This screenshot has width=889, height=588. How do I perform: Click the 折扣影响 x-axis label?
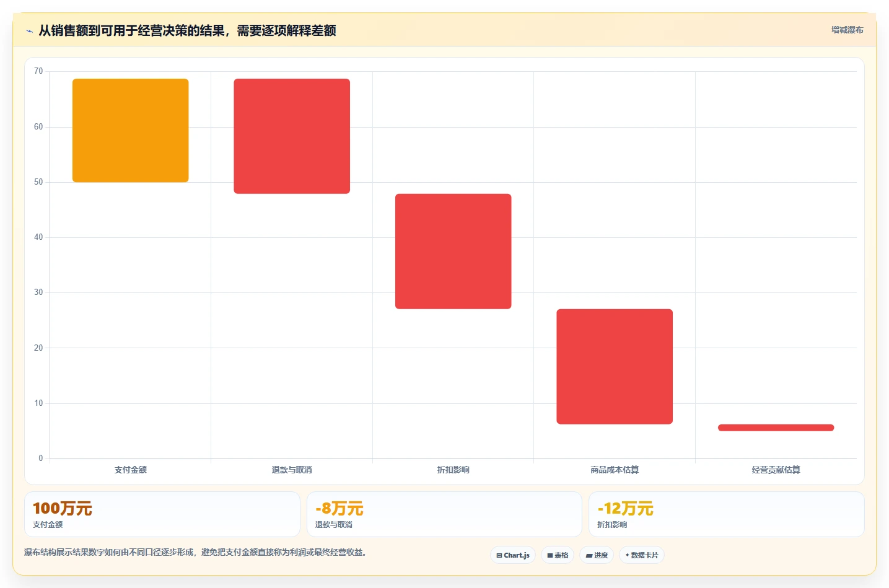(453, 470)
